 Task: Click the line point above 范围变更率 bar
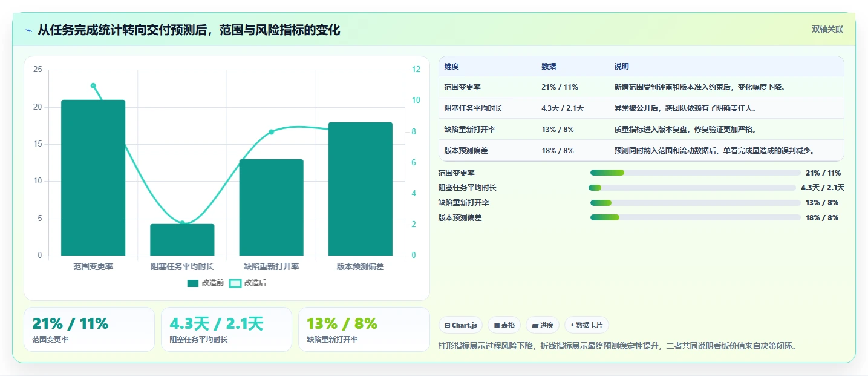[93, 86]
